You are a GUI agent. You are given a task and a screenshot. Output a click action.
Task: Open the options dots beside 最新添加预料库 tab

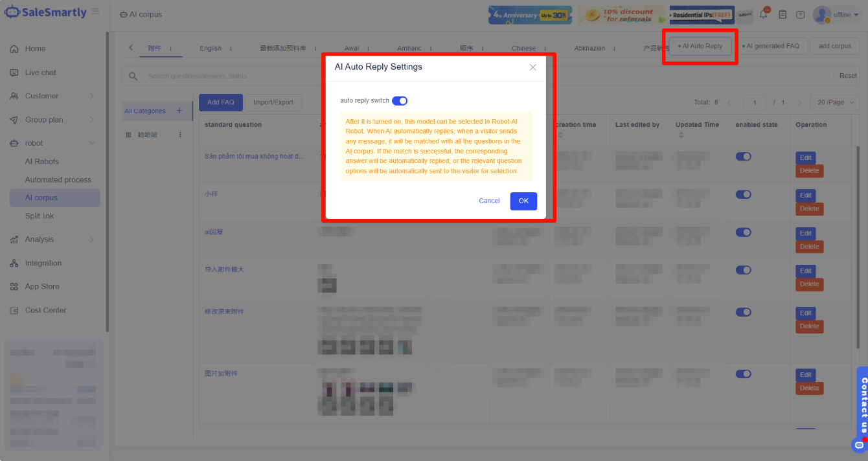click(x=315, y=49)
